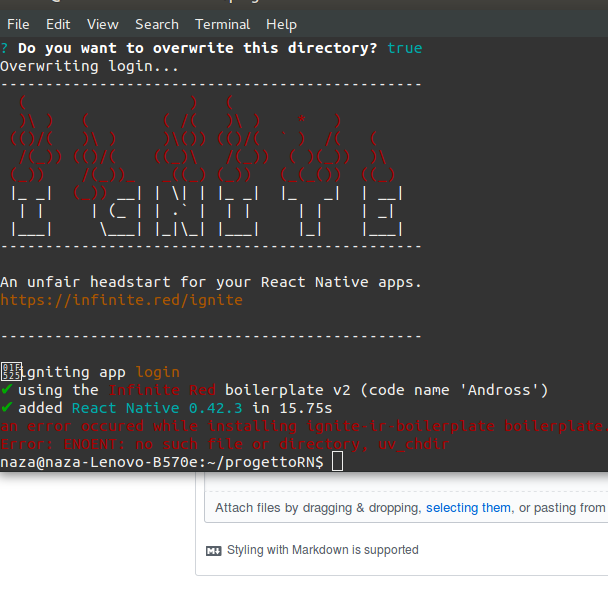The image size is (608, 607).
Task: Click the 'Infinite Red' red text
Action: point(162,390)
